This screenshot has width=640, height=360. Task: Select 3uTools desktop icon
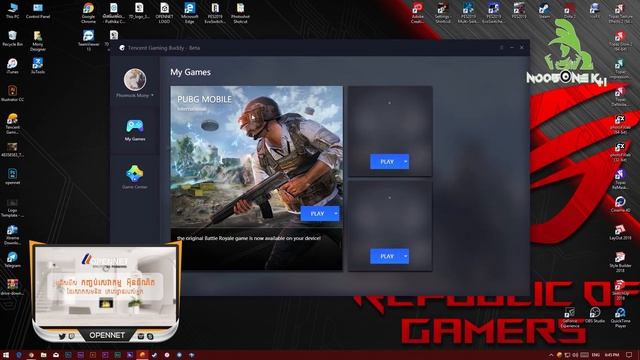pos(38,66)
